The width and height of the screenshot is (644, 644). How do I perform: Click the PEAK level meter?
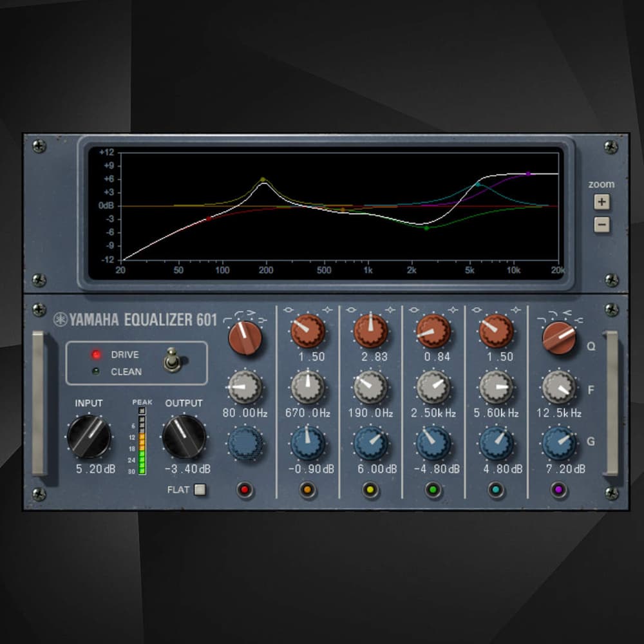pos(142,440)
